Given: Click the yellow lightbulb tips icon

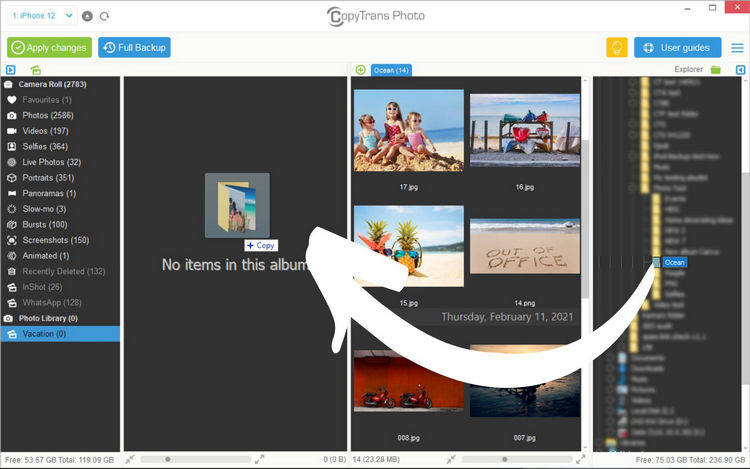Looking at the screenshot, I should click(x=616, y=48).
